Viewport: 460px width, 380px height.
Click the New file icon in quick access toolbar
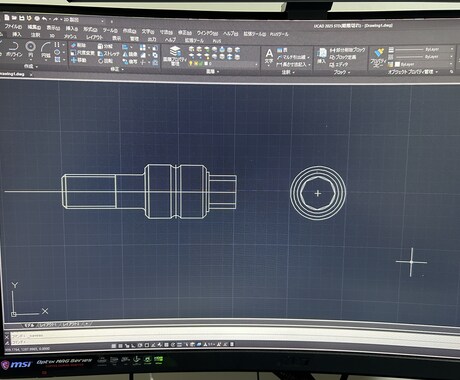point(6,17)
